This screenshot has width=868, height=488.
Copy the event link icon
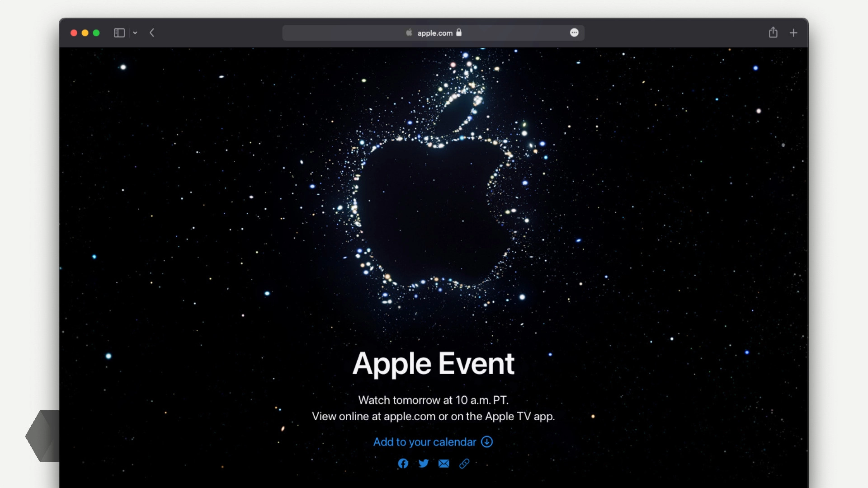[464, 464]
